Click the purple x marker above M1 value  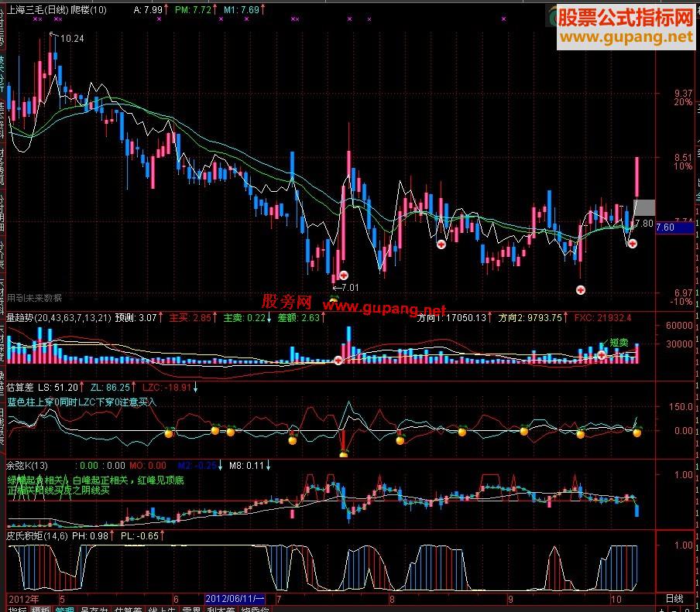click(246, 19)
